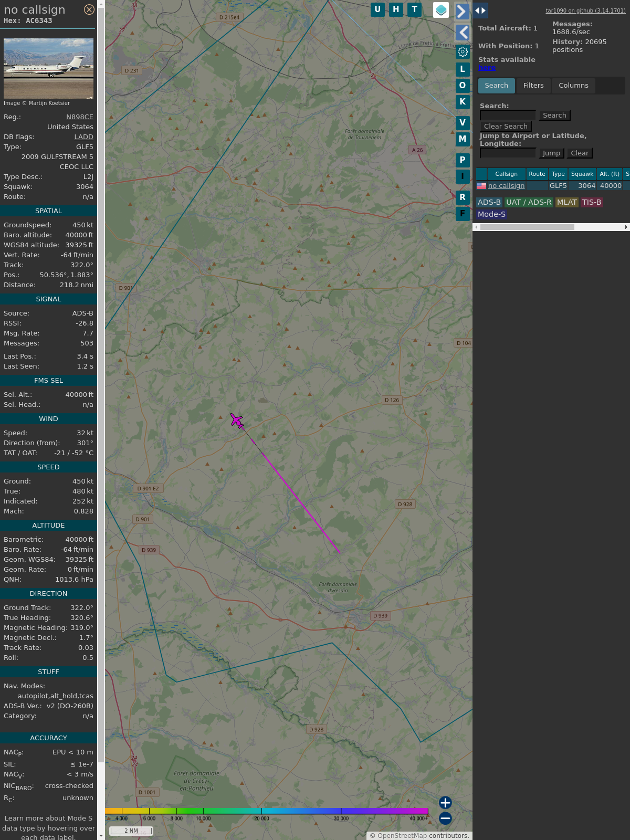Toggle the R map button
This screenshot has height=840, width=630.
tap(463, 197)
